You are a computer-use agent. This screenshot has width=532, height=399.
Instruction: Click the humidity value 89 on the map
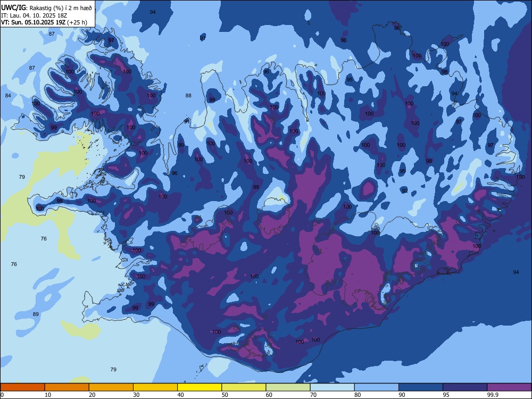point(36,314)
